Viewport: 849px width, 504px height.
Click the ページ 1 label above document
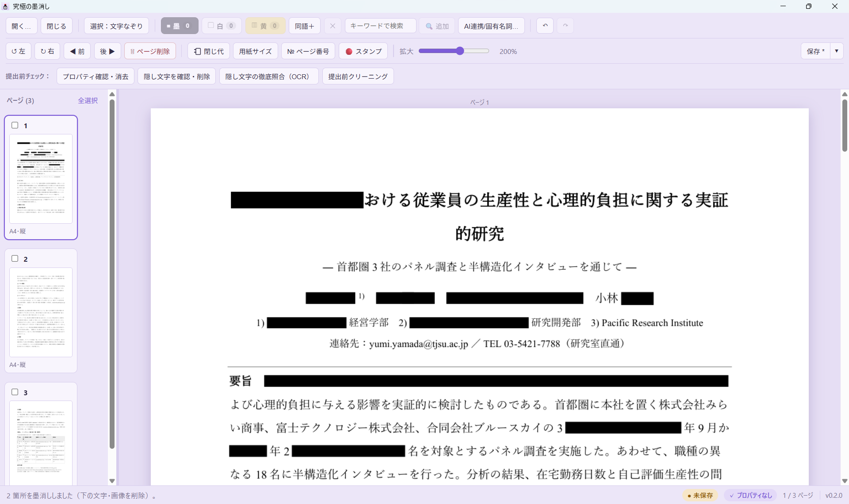coord(479,103)
